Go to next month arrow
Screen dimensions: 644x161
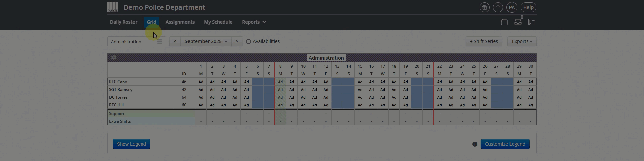[237, 41]
